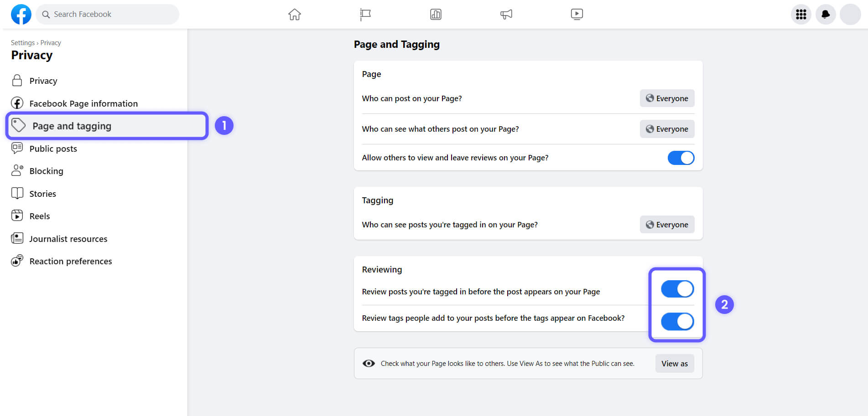Screen dimensions: 868x416
Task: Open tagged posts visibility Everyone dropdown
Action: tap(667, 225)
